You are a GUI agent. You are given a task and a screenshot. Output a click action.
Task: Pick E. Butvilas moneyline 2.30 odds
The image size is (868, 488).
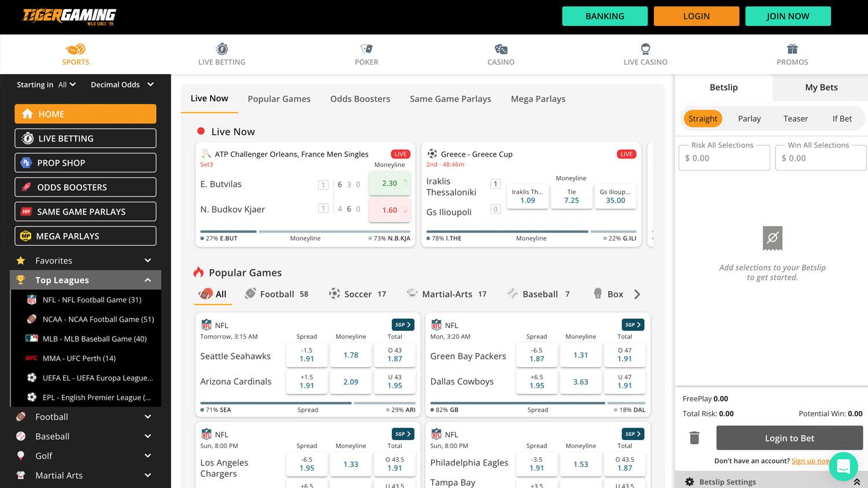389,183
